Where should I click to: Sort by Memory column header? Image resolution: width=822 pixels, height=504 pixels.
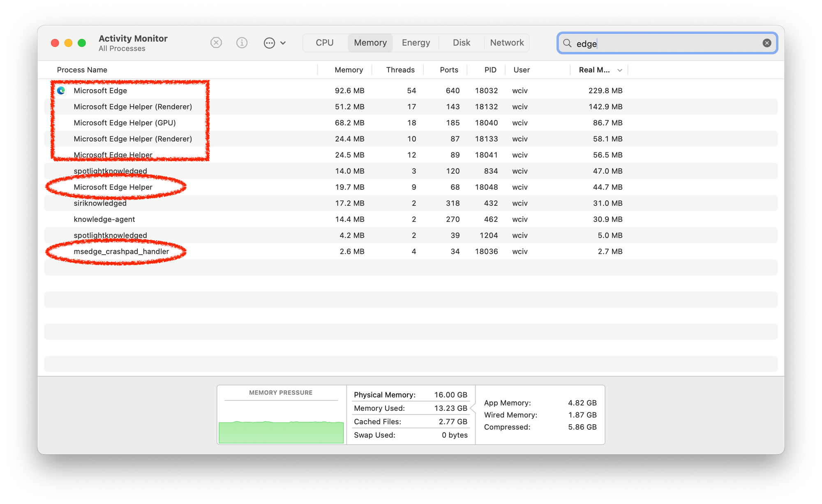click(349, 70)
